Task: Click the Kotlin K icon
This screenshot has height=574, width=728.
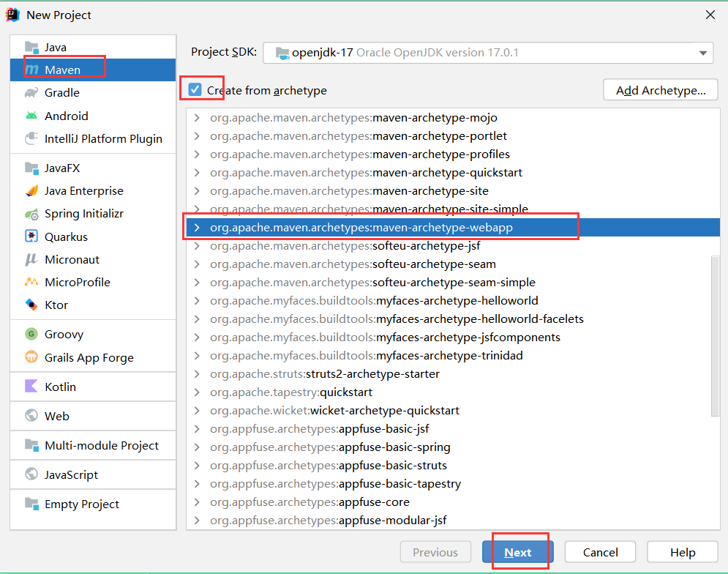Action: coord(31,387)
